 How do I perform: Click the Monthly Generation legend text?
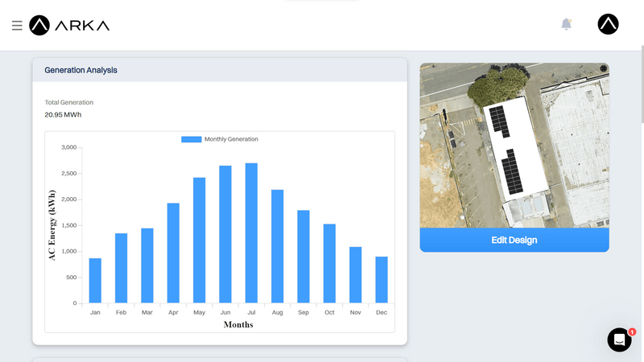(x=231, y=139)
